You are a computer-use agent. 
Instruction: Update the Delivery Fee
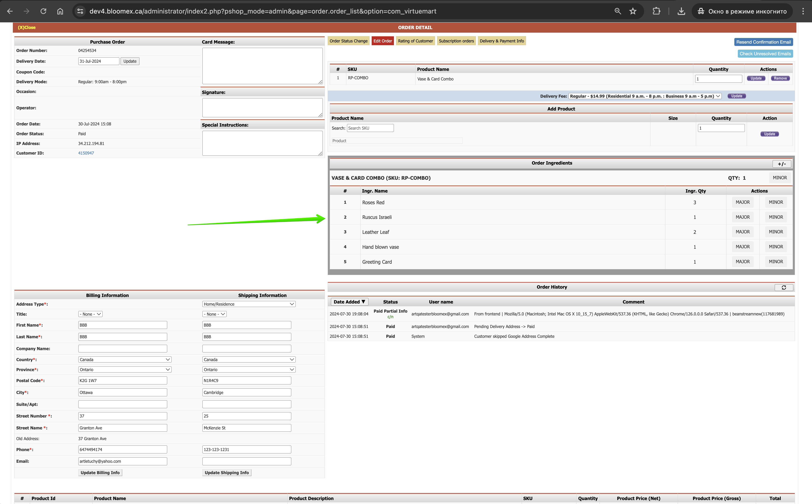(737, 96)
